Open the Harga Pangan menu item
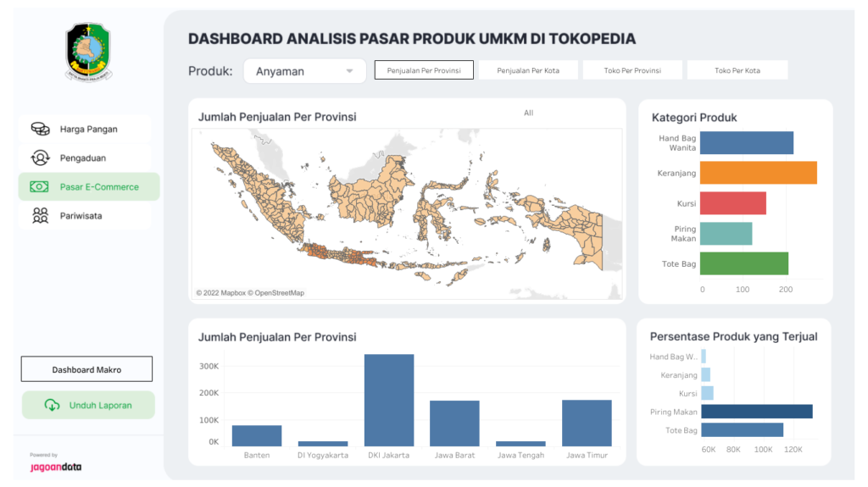868x487 pixels. coord(85,129)
